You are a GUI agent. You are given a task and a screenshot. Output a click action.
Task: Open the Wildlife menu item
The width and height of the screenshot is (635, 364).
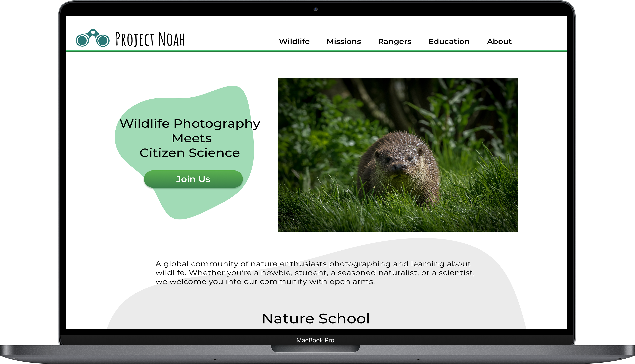[294, 42]
